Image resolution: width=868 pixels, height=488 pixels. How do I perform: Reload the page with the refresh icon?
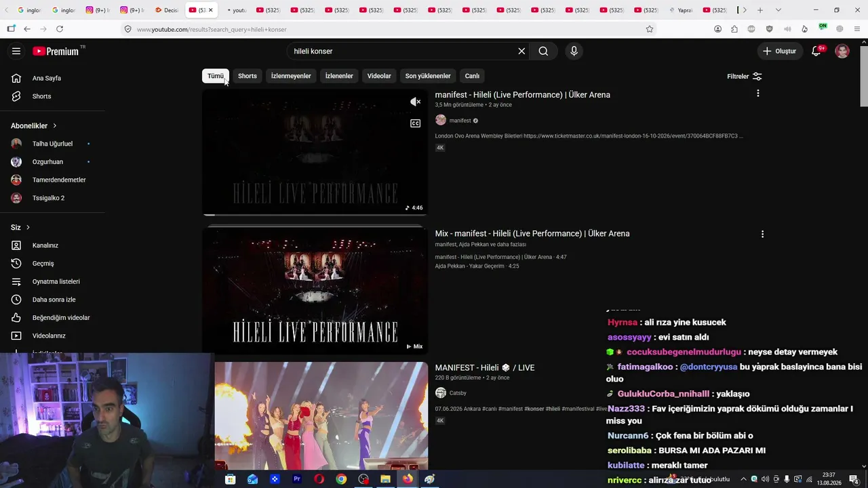click(x=60, y=29)
